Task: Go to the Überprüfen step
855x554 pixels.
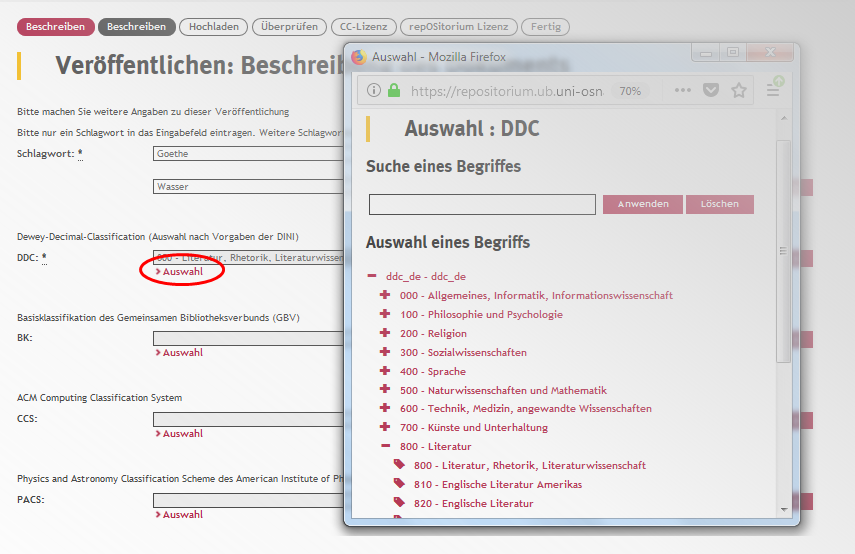Action: pyautogui.click(x=289, y=27)
